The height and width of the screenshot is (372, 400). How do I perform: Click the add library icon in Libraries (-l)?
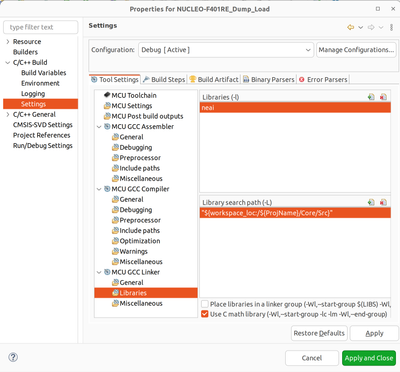371,97
